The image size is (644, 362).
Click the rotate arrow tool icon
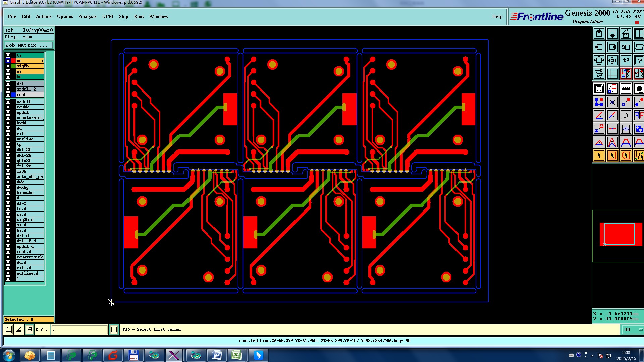coord(626,115)
